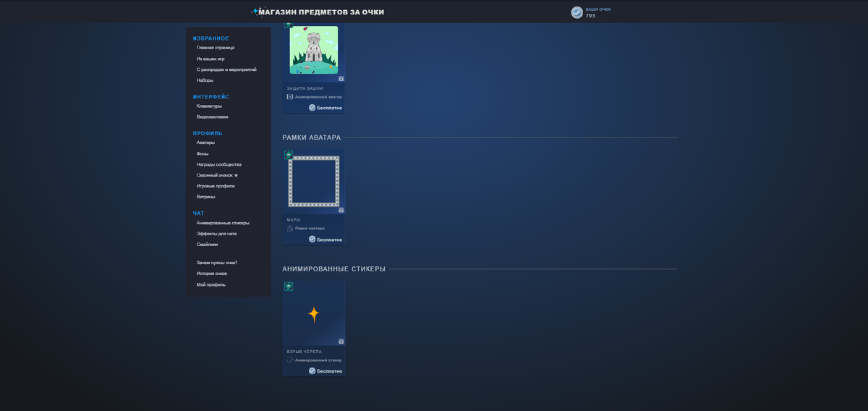Select Аватары under Профиль
868x411 pixels.
tap(205, 143)
